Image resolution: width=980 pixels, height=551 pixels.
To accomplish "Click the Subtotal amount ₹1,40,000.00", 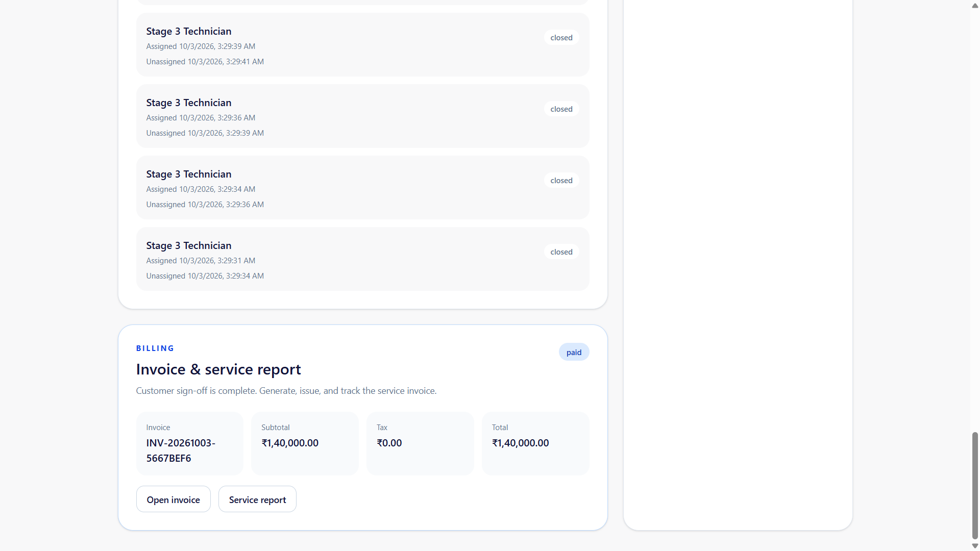I will tap(290, 443).
